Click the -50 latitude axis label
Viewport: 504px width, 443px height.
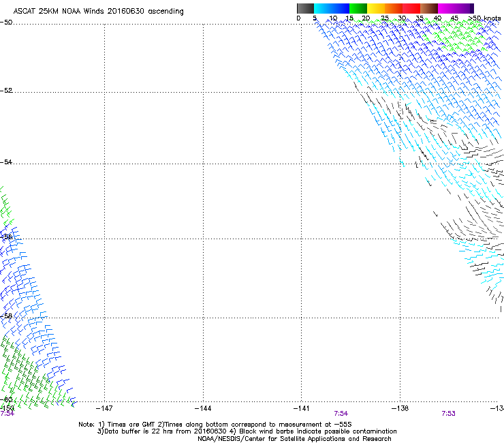tap(6, 22)
